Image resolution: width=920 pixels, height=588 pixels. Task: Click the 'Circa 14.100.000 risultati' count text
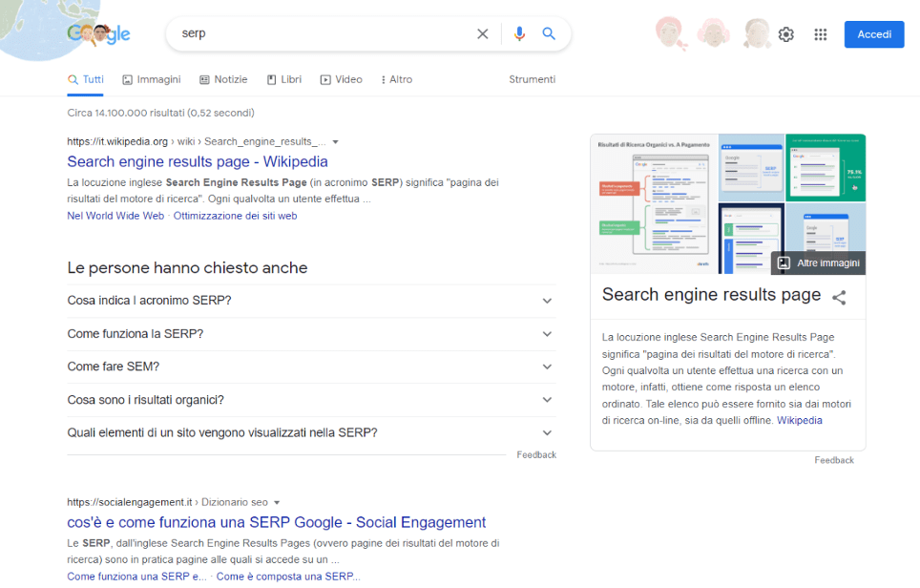(160, 114)
